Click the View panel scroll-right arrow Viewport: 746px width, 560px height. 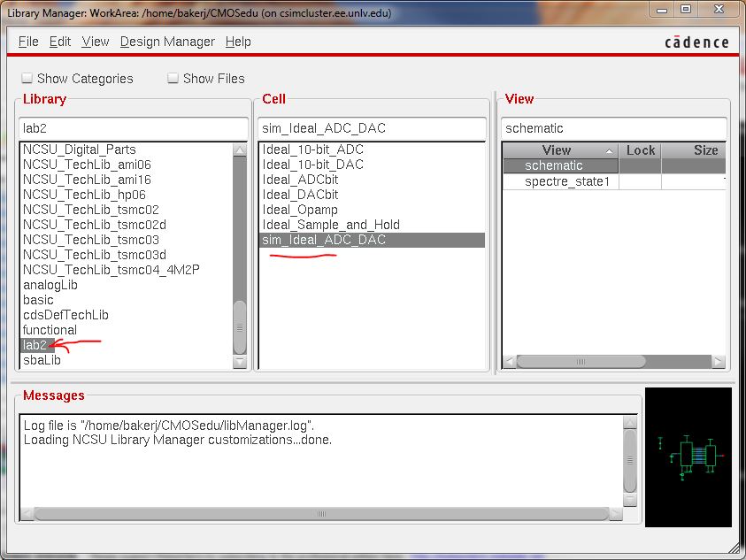[718, 362]
